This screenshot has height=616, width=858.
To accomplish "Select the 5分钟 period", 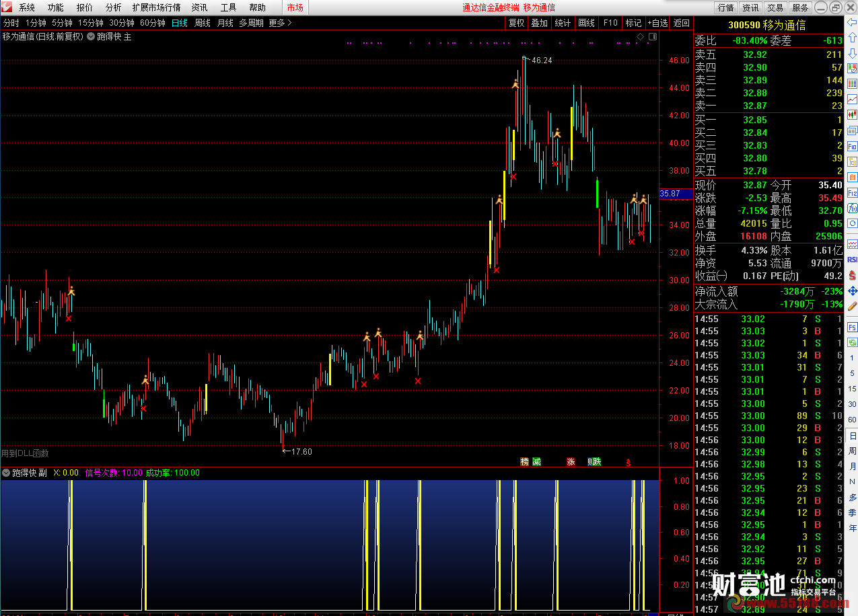I will click(x=62, y=23).
